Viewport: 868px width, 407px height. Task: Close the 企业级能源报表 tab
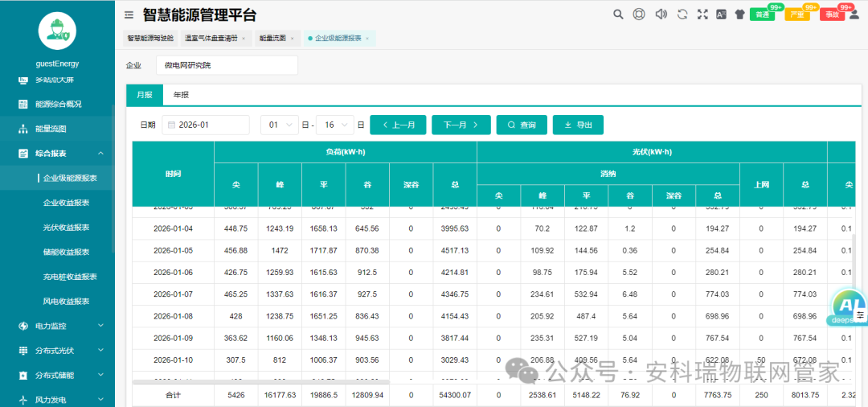pyautogui.click(x=367, y=39)
